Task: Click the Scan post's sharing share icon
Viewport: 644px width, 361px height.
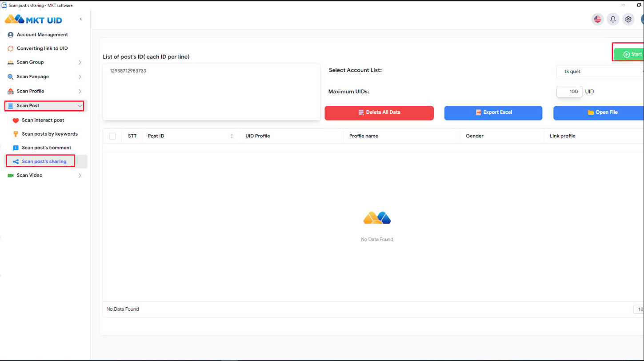Action: [x=16, y=162]
